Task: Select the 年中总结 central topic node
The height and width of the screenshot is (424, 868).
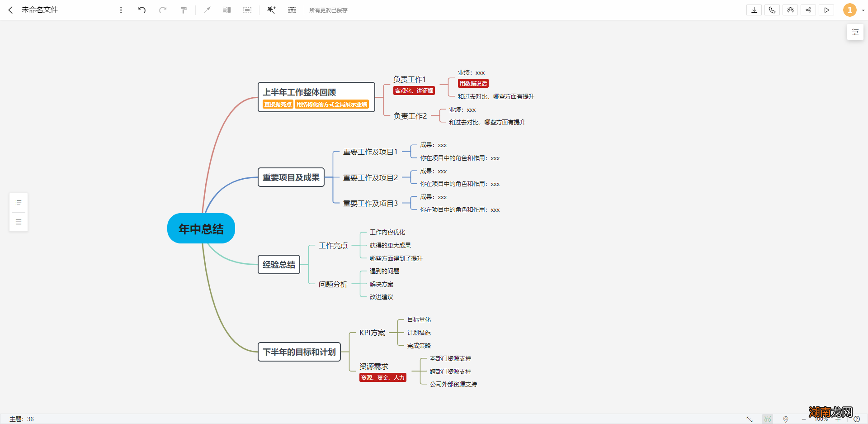Action: 201,228
